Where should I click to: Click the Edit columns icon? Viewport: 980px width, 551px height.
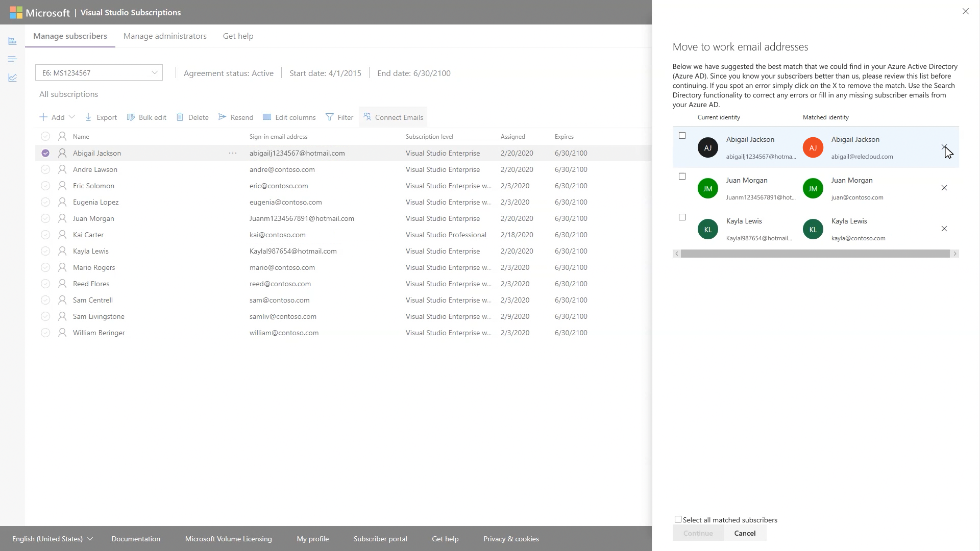267,117
